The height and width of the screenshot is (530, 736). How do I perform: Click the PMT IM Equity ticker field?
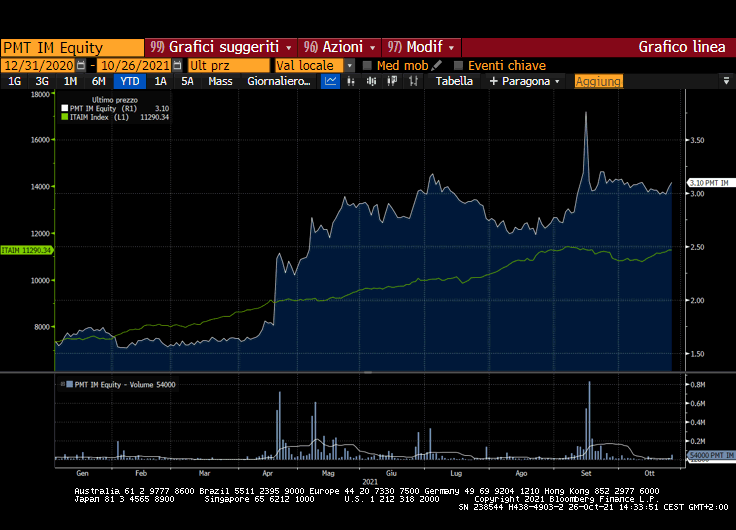click(72, 47)
